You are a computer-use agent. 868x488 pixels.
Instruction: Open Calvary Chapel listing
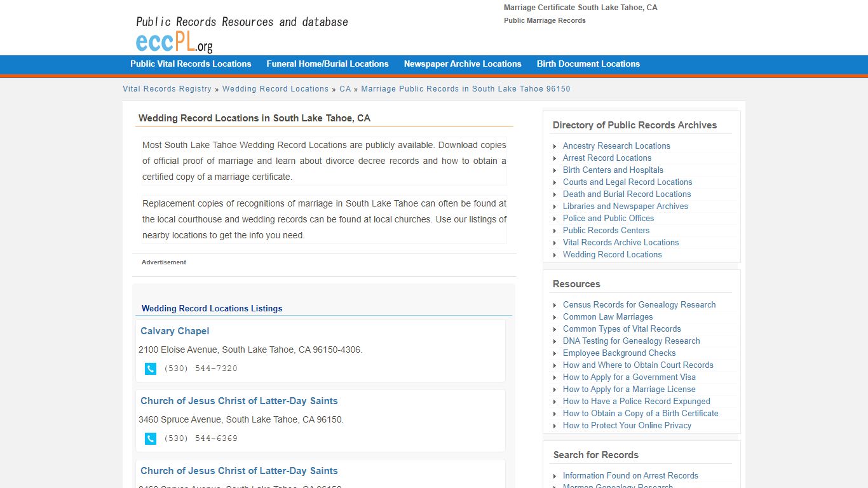click(175, 331)
